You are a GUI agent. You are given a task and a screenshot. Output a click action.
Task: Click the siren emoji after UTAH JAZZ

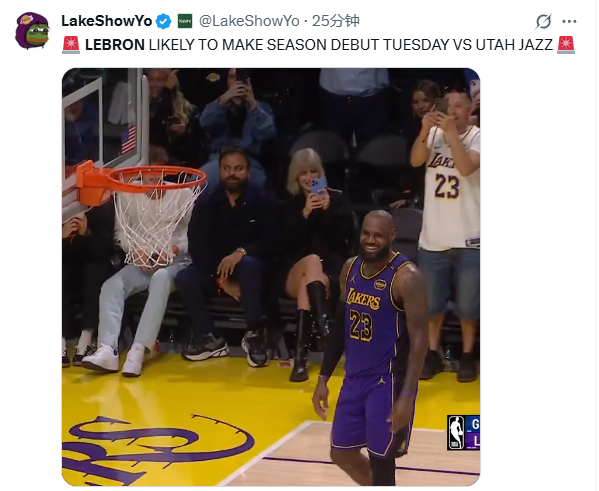coord(566,45)
